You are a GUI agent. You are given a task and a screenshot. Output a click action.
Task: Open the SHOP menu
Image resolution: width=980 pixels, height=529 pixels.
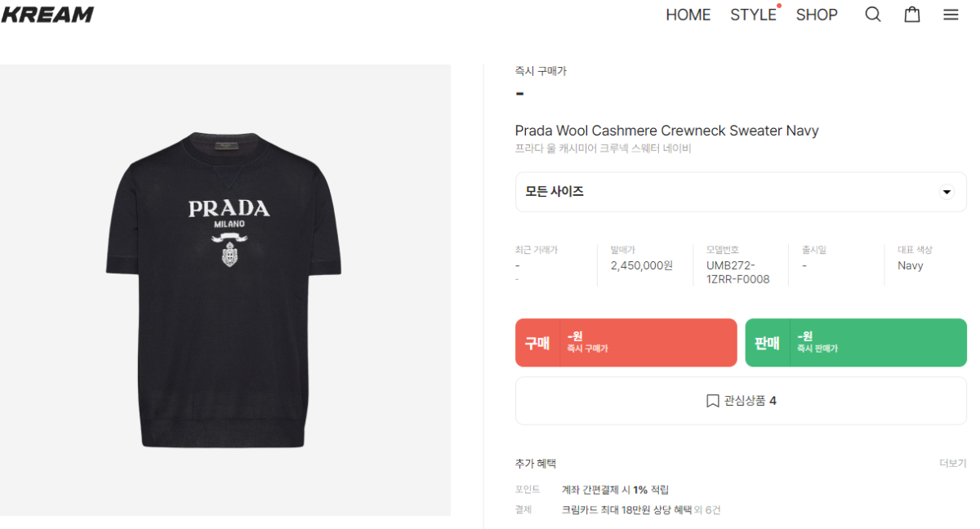click(x=817, y=15)
